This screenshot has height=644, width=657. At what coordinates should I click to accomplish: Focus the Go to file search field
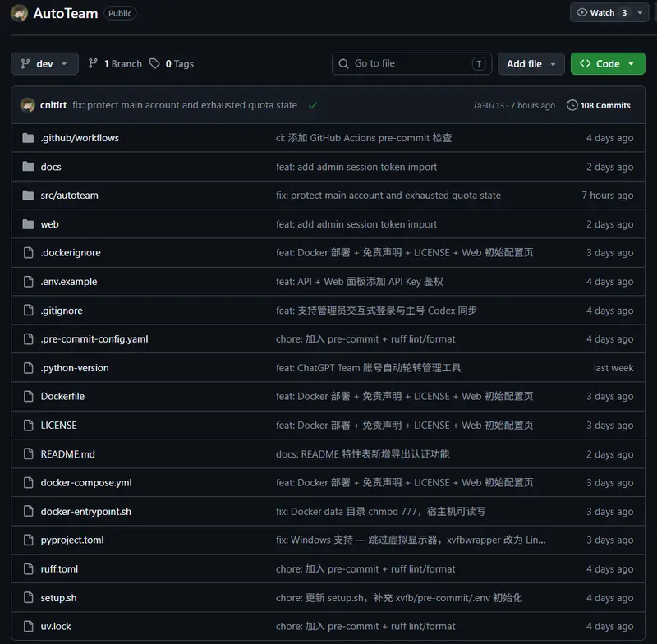[411, 64]
